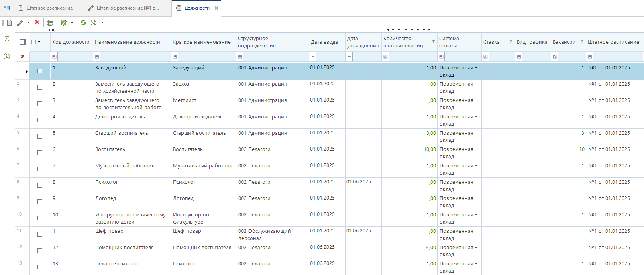Switch to the first Штатное расписание tab
The height and width of the screenshot is (275, 644).
tap(49, 8)
